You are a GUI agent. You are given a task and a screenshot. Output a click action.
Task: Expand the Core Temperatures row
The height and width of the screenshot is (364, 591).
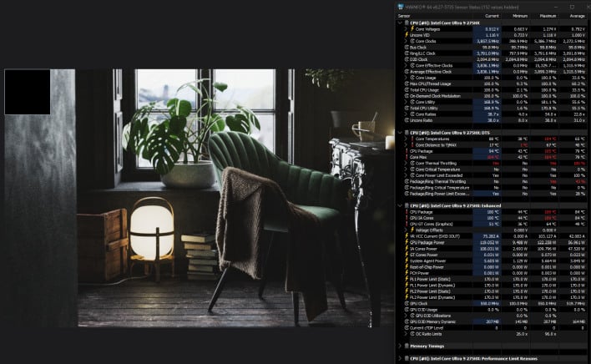[406, 139]
